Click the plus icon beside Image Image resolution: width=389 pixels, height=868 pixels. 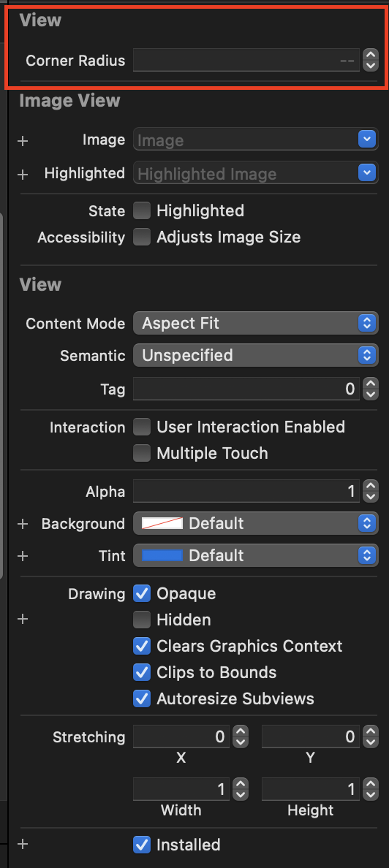pos(23,141)
